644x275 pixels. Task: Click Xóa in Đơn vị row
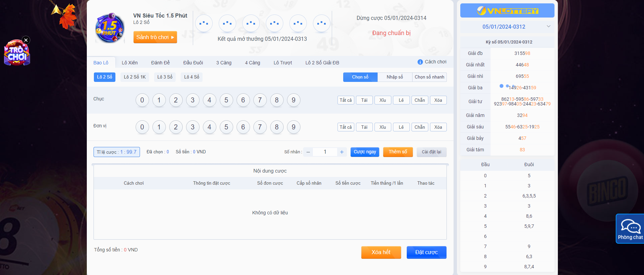coord(438,127)
